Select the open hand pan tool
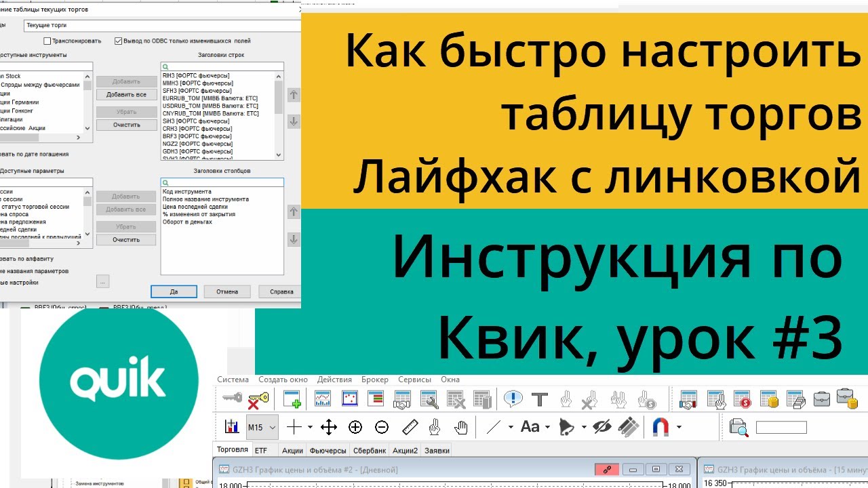 click(x=461, y=427)
